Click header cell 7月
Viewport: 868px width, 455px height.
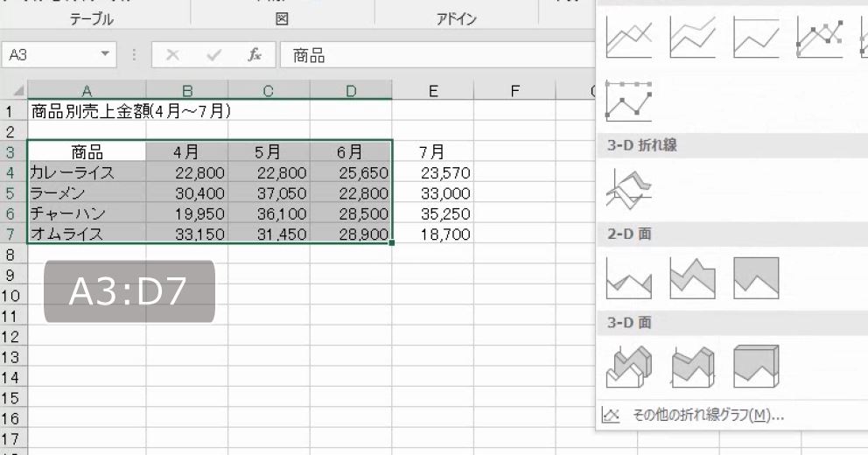point(433,151)
